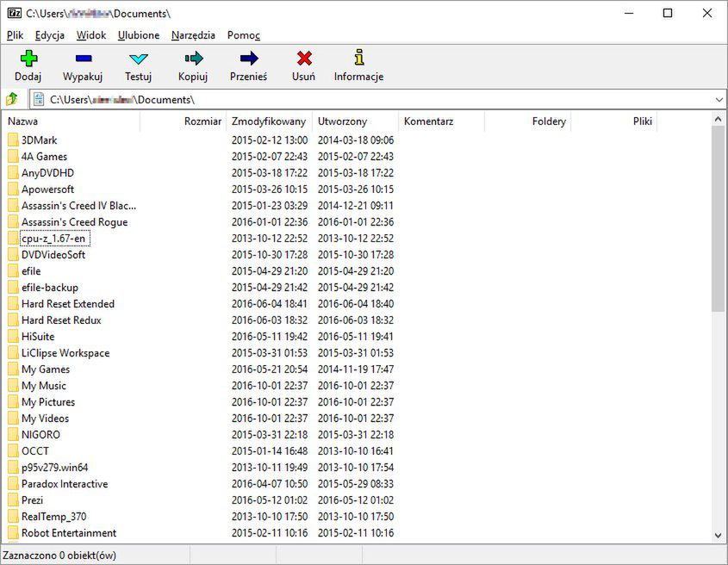Sort by Pliki column header
The width and height of the screenshot is (728, 565).
(x=613, y=121)
